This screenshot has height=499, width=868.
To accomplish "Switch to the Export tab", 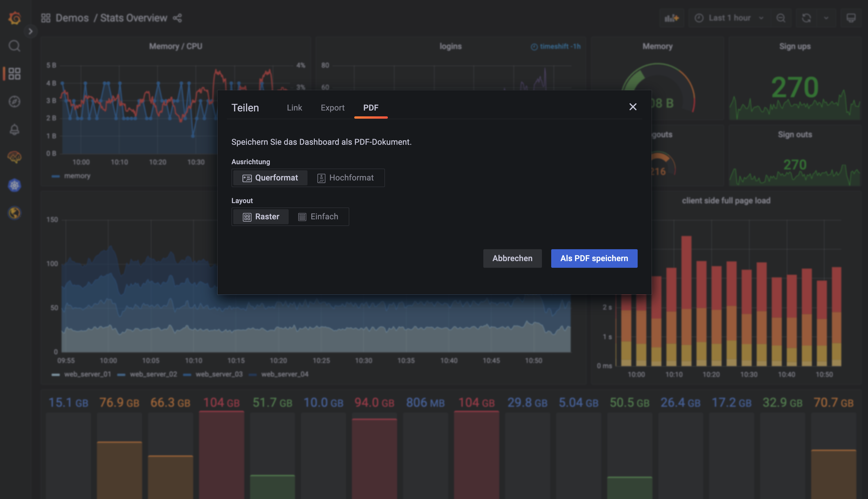I will (x=332, y=108).
